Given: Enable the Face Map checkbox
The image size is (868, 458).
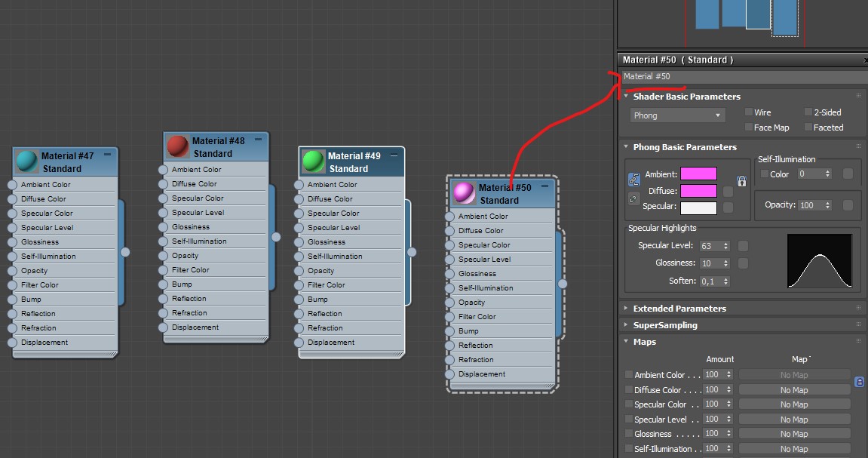Looking at the screenshot, I should (x=748, y=127).
